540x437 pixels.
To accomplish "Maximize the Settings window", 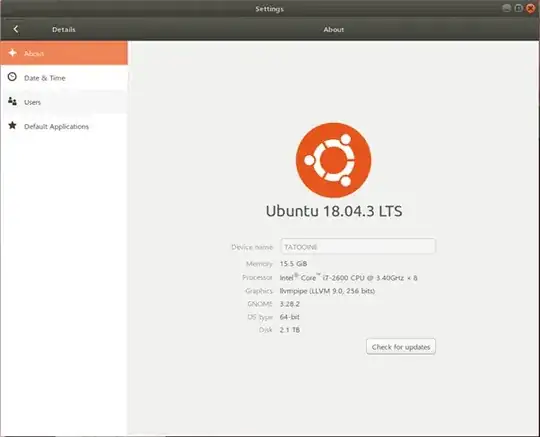I will (x=518, y=8).
